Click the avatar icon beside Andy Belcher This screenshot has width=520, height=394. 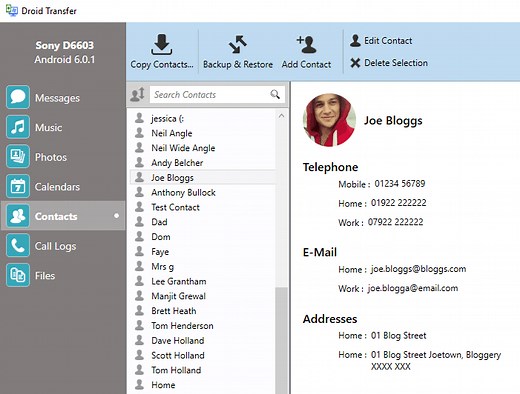coord(139,162)
